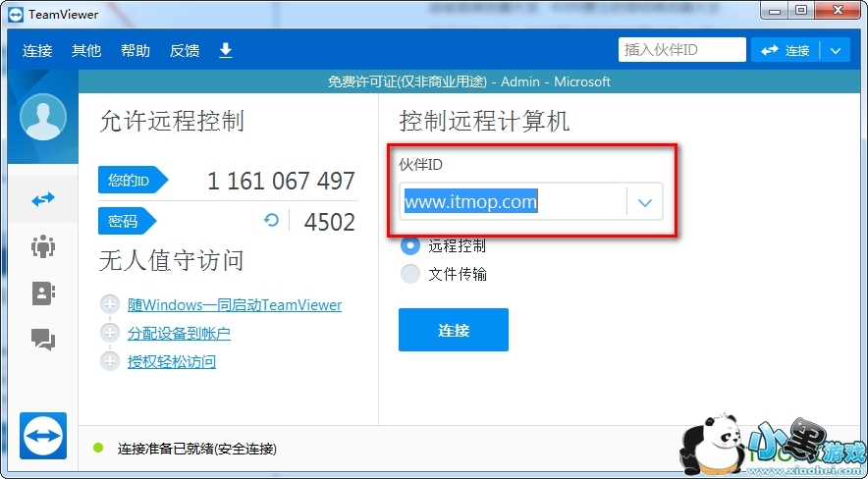This screenshot has width=868, height=479.
Task: Open the meeting sidebar icon
Action: tap(43, 246)
